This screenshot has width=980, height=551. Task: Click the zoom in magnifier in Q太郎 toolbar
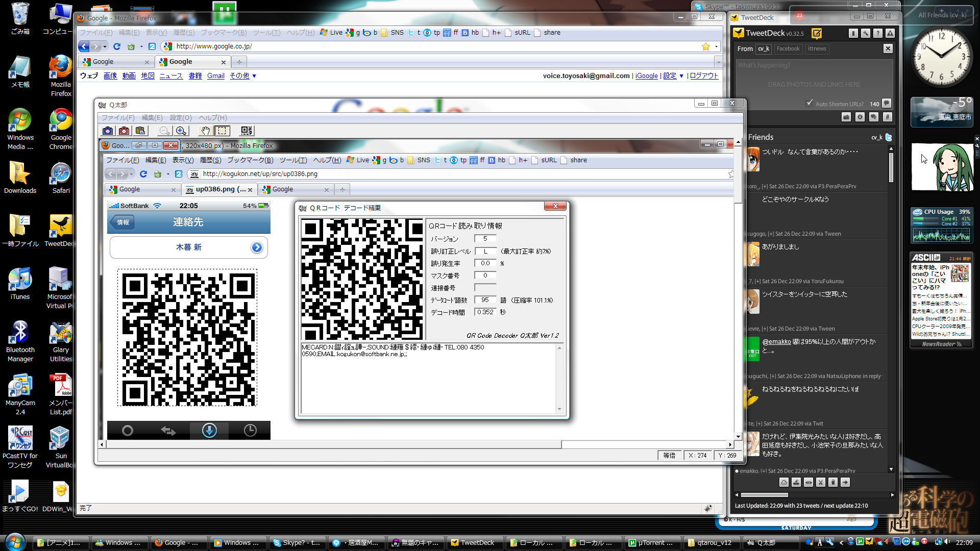click(x=181, y=131)
